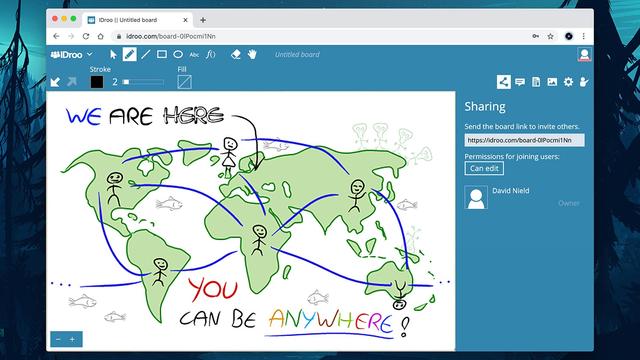
Task: Expand the IDroo logo menu
Action: 72,54
